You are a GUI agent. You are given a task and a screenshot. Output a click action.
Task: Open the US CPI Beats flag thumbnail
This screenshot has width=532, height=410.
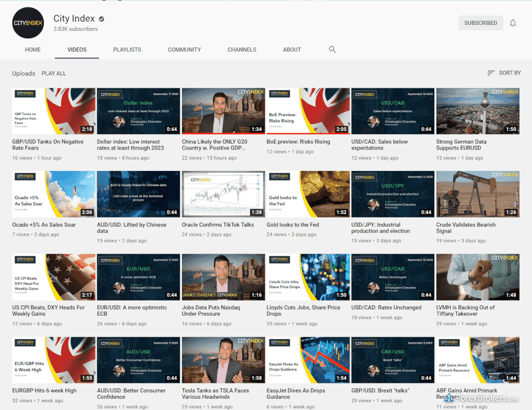point(53,277)
